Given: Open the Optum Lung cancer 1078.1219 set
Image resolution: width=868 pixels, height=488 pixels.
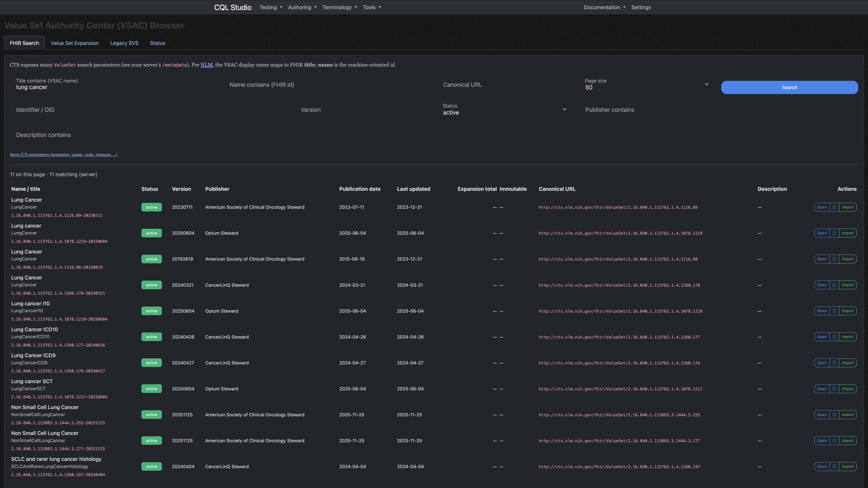Looking at the screenshot, I should [x=822, y=233].
